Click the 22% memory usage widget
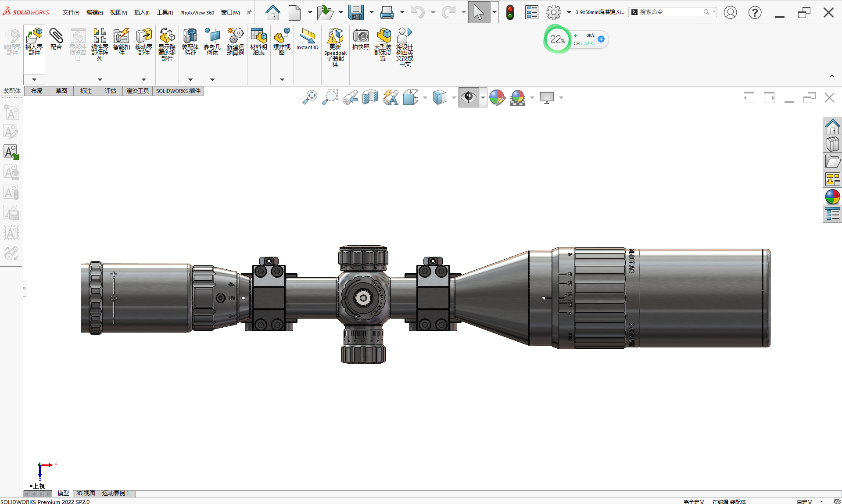Viewport: 842px width, 504px height. click(557, 39)
